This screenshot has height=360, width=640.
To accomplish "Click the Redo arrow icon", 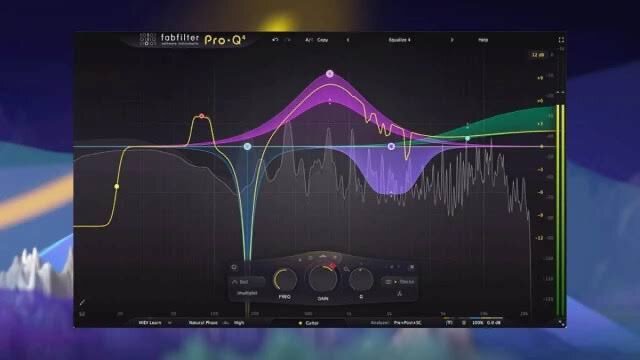I will click(288, 40).
